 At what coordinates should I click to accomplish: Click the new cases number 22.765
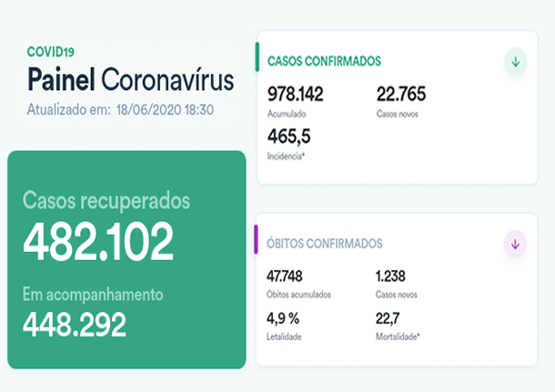click(400, 94)
